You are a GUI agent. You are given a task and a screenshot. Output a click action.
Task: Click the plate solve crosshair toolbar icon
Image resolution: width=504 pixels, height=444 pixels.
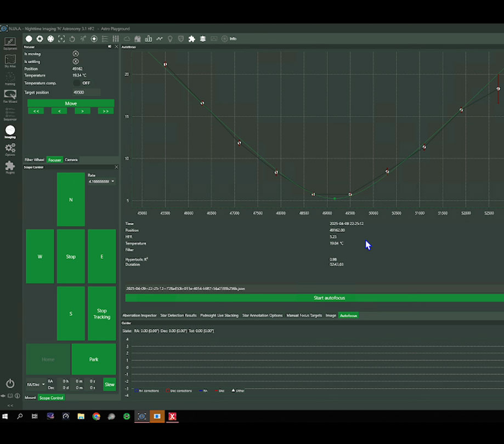pyautogui.click(x=61, y=39)
